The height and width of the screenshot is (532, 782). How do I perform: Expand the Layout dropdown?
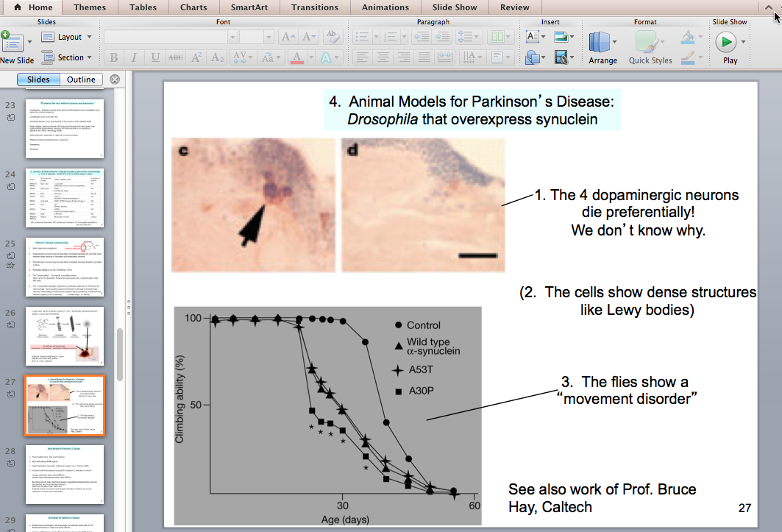[70, 37]
